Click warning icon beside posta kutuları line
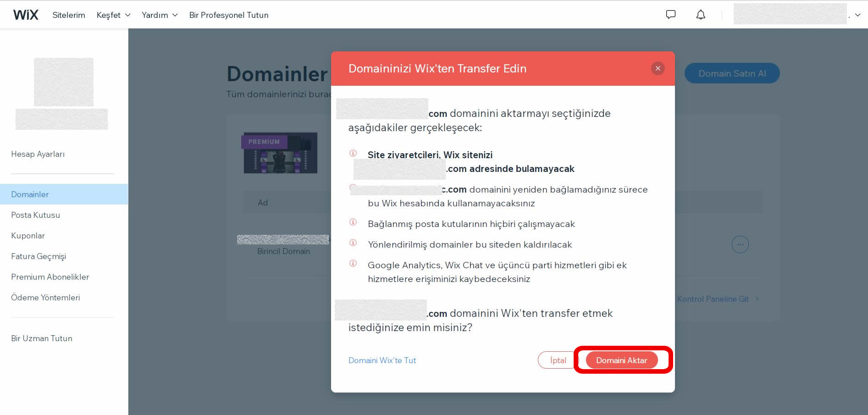The height and width of the screenshot is (415, 868). 353,222
